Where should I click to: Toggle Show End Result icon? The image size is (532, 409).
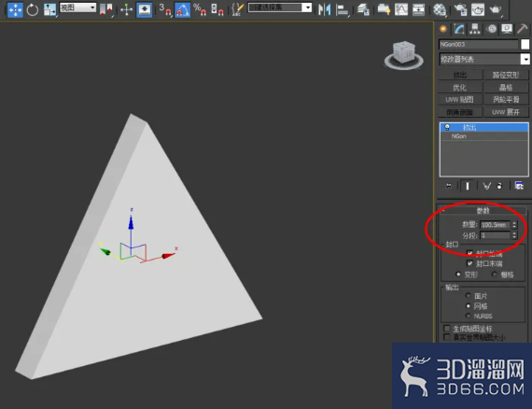468,186
